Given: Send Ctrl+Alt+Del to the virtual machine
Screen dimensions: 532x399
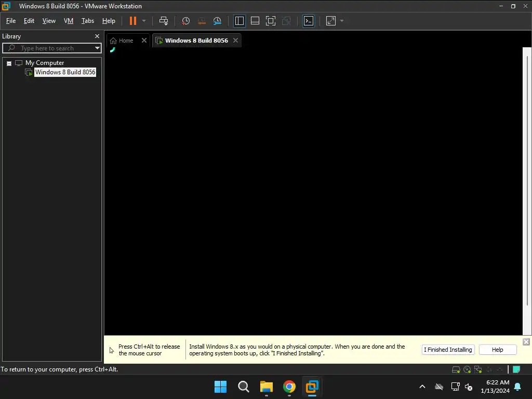Looking at the screenshot, I should pyautogui.click(x=164, y=21).
